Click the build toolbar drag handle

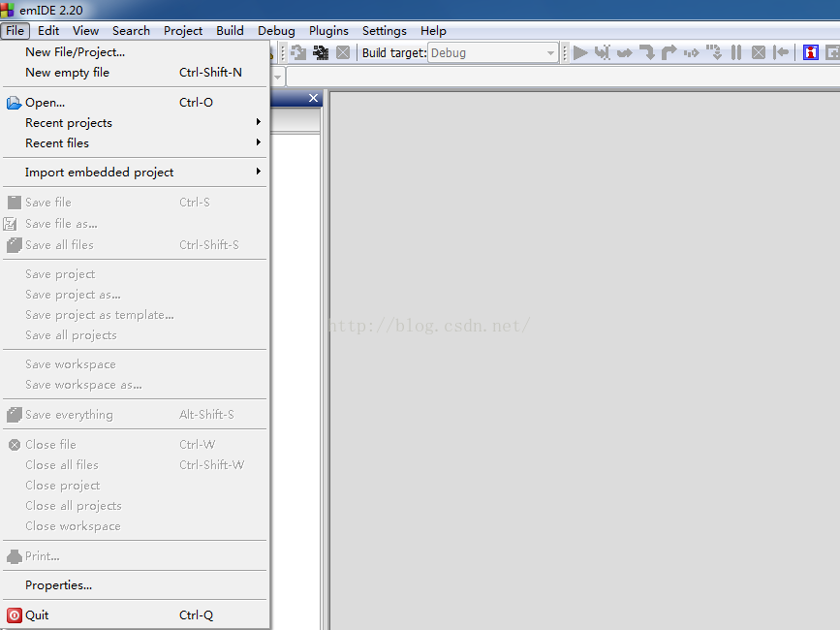284,52
